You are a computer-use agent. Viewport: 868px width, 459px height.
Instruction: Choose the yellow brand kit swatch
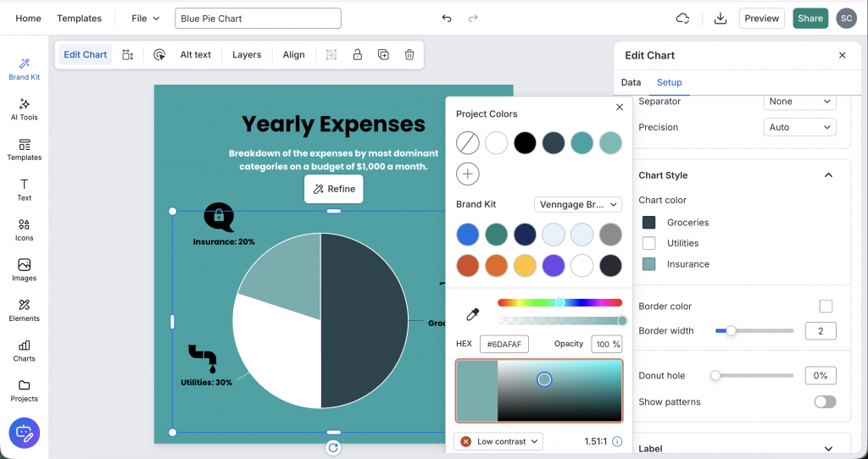coord(525,265)
